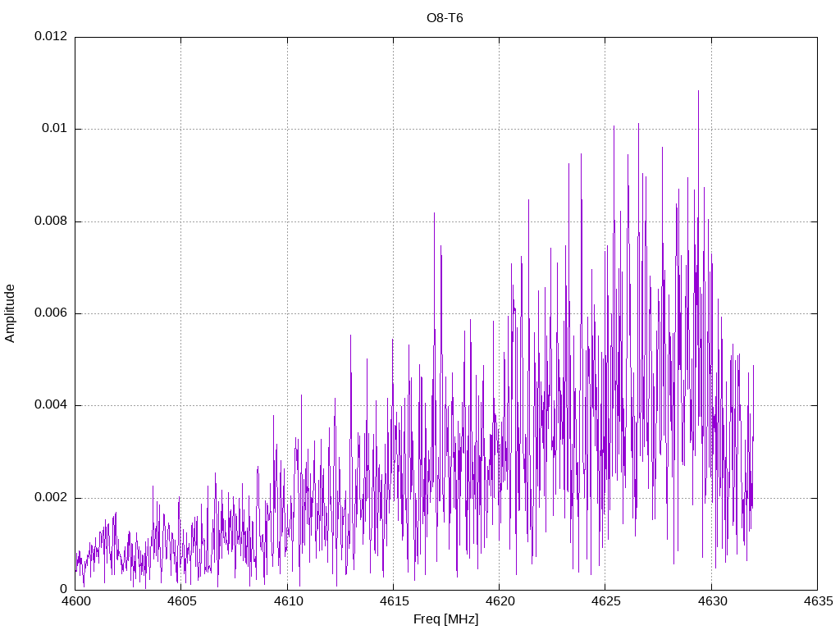The height and width of the screenshot is (630, 840).
Task: Click the 4620 x-axis tick label
Action: [500, 601]
